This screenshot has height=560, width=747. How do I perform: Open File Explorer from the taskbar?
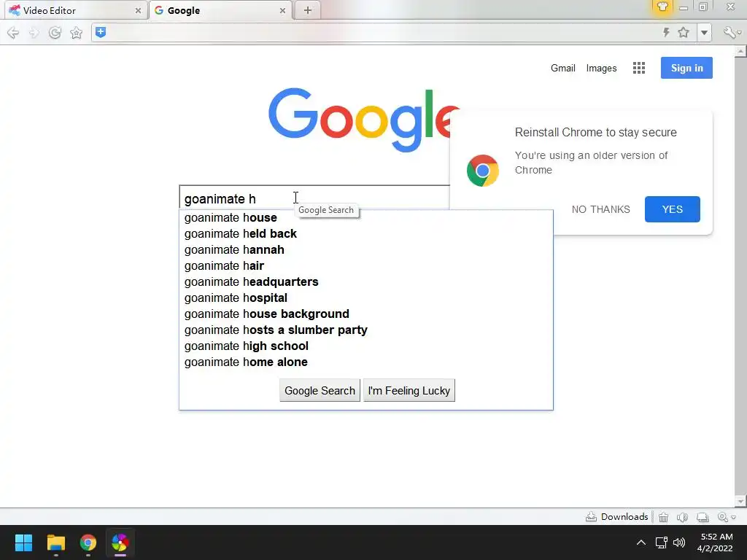[x=55, y=542]
